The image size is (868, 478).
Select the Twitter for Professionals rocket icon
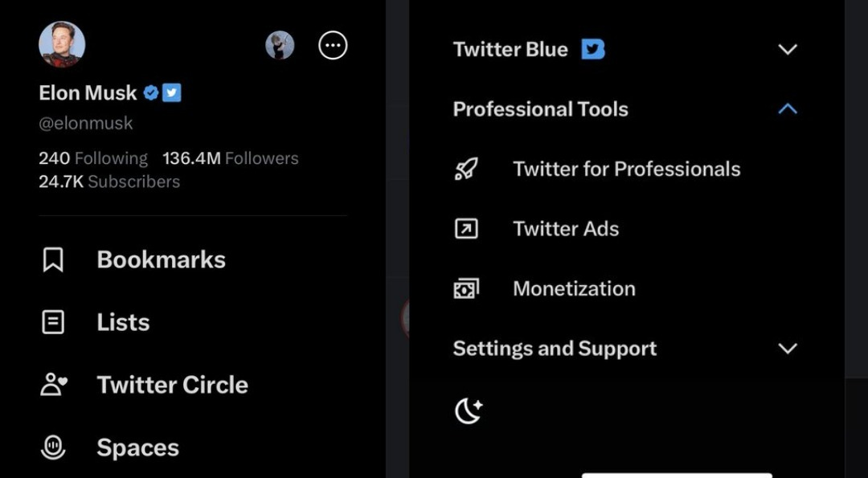click(x=468, y=169)
